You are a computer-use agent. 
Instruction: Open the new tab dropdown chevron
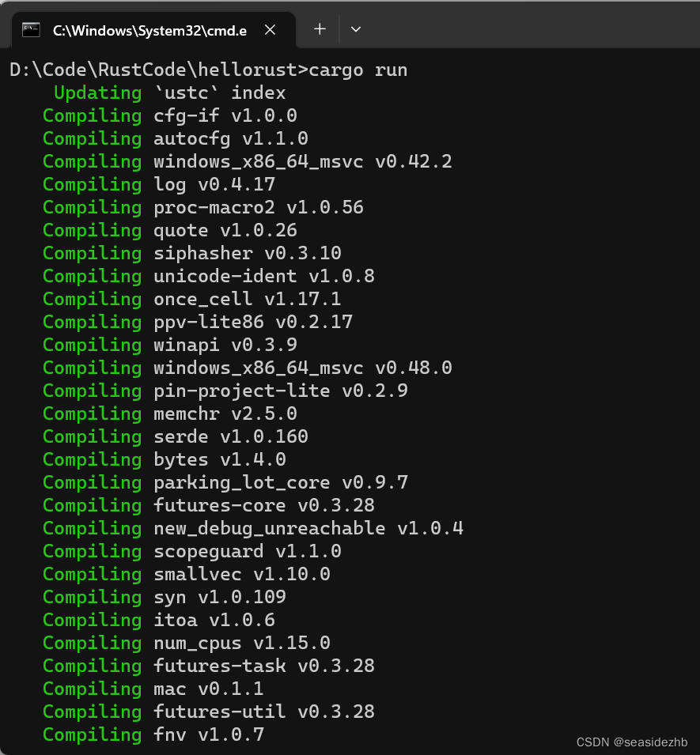355,29
